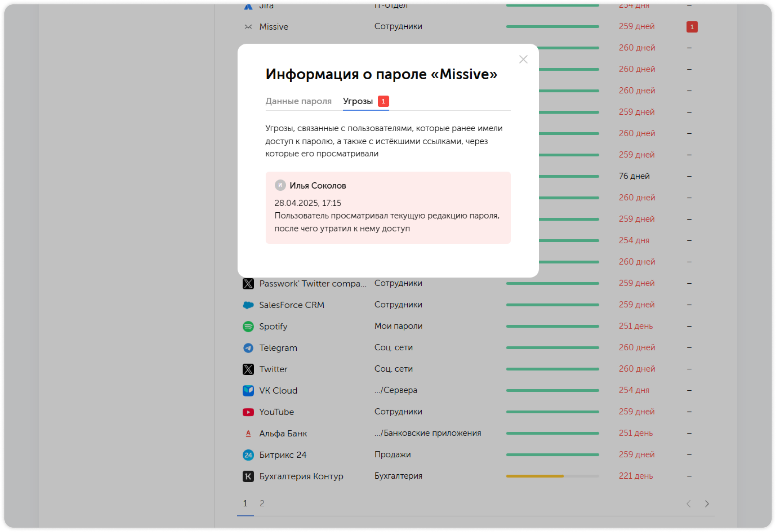Screen dimensions: 776x532
Task: Click the Missive app icon
Action: tap(248, 27)
